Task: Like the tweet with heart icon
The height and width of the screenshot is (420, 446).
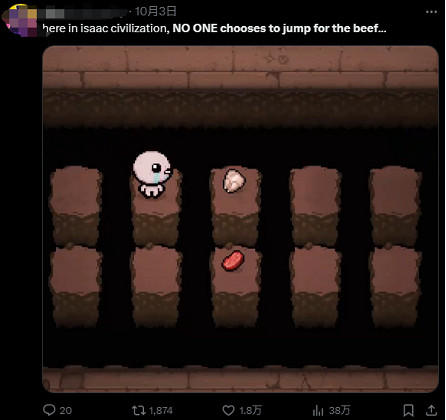Action: (x=228, y=410)
